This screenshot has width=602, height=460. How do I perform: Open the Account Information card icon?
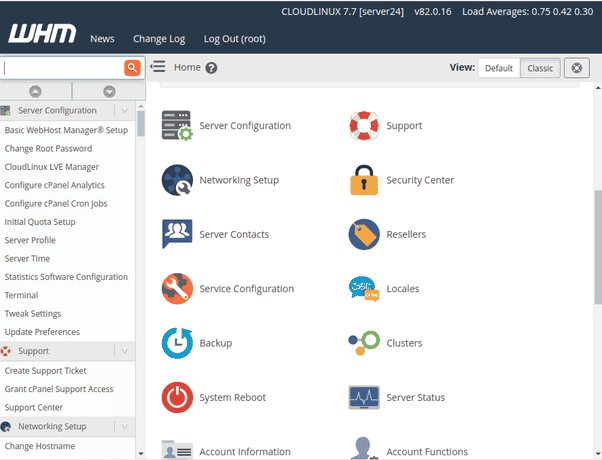(177, 450)
